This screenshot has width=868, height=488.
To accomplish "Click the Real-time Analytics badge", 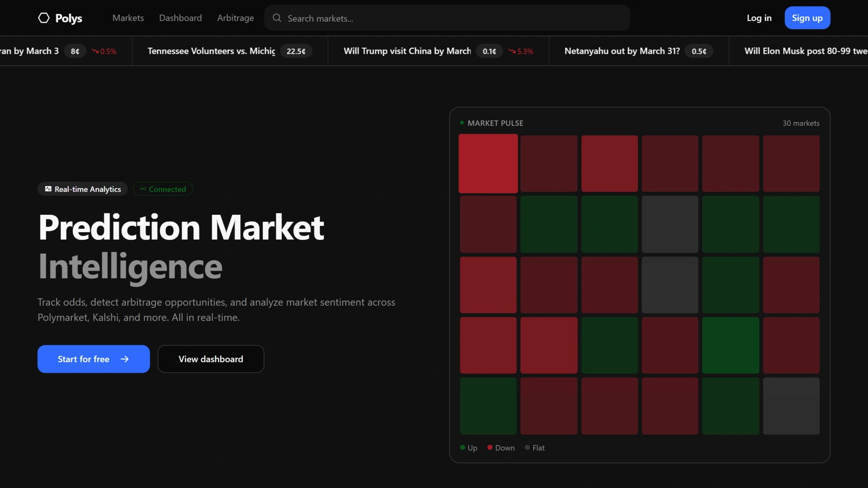I will (83, 189).
